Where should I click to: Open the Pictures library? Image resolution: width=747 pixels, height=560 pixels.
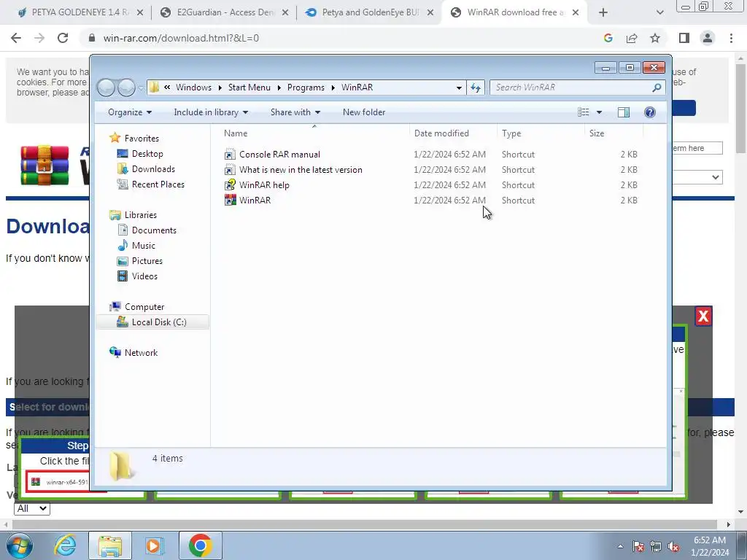click(x=147, y=260)
